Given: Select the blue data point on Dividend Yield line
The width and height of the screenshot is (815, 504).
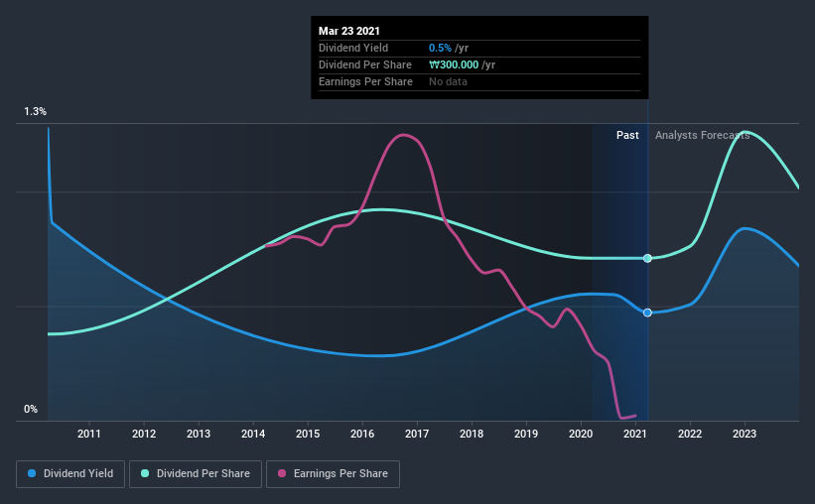Looking at the screenshot, I should (x=647, y=313).
